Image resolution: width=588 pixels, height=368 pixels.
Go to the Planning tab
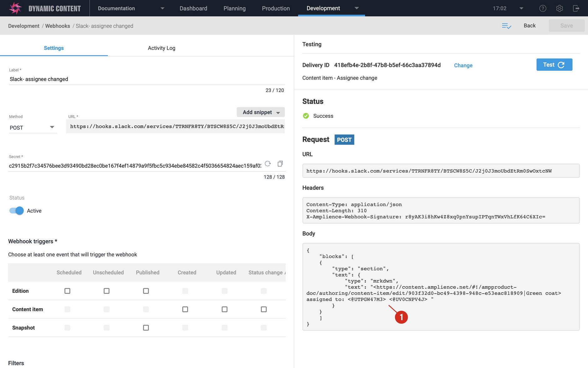[235, 8]
